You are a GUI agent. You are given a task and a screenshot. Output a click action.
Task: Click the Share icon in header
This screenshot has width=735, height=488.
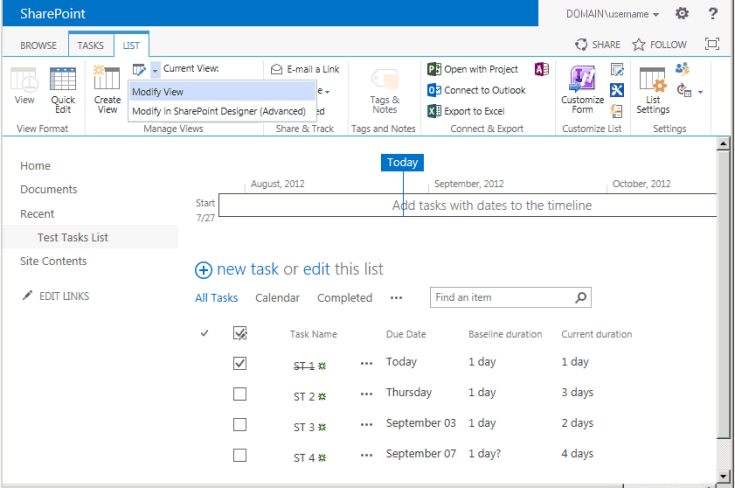(581, 45)
